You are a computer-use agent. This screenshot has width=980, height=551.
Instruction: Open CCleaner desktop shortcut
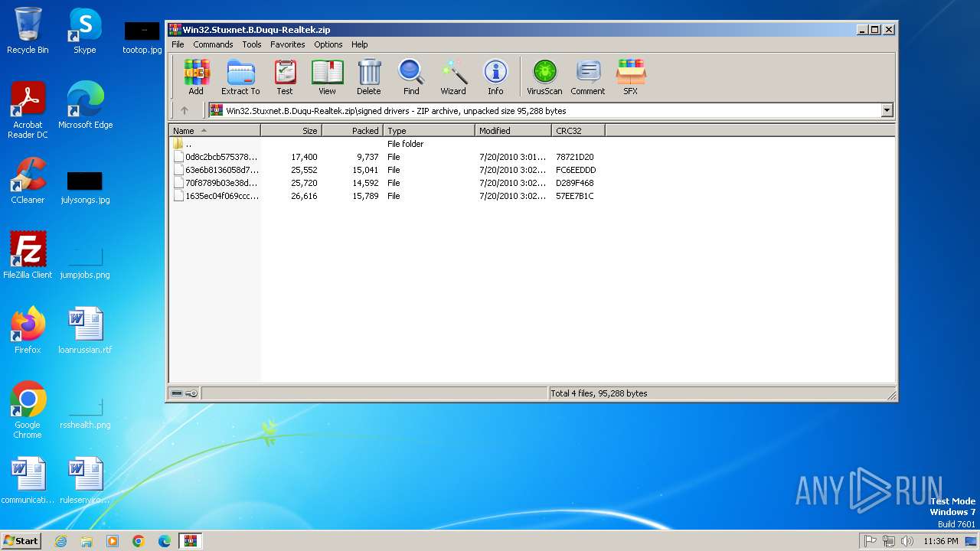point(28,181)
